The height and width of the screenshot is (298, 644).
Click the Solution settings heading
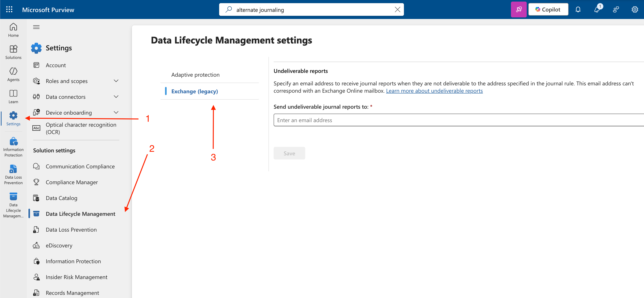point(54,150)
